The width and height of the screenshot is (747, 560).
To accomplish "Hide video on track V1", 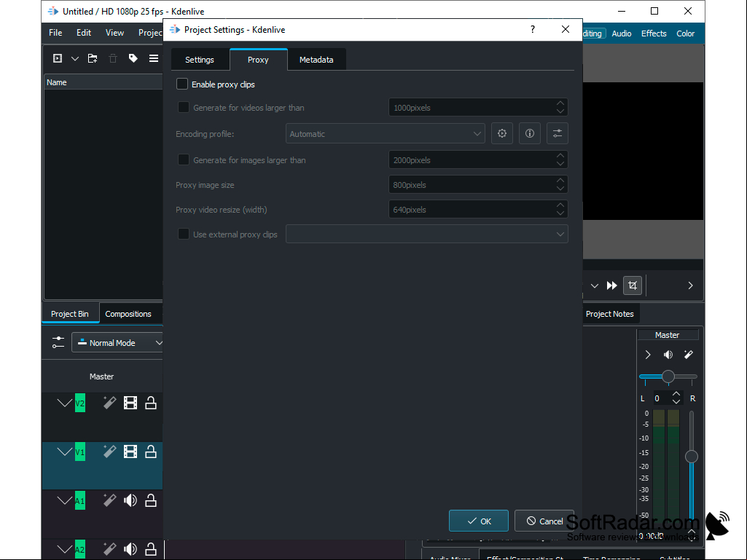I will (130, 451).
